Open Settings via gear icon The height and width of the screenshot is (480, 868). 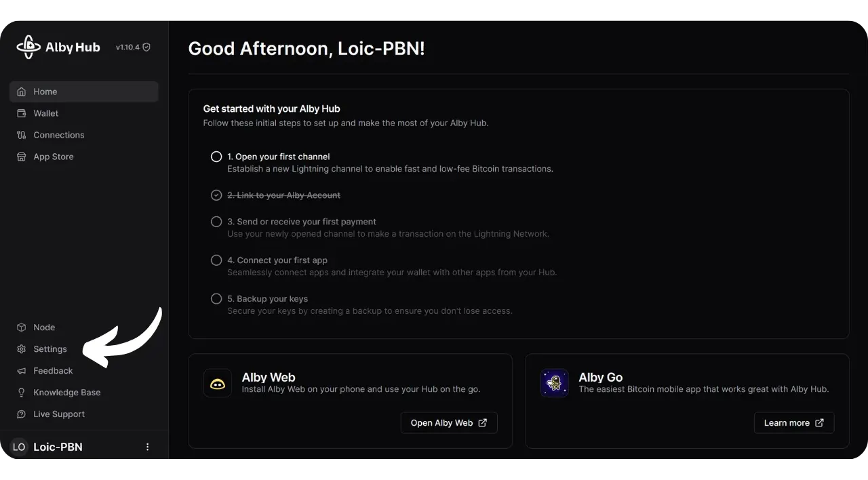[x=21, y=349]
